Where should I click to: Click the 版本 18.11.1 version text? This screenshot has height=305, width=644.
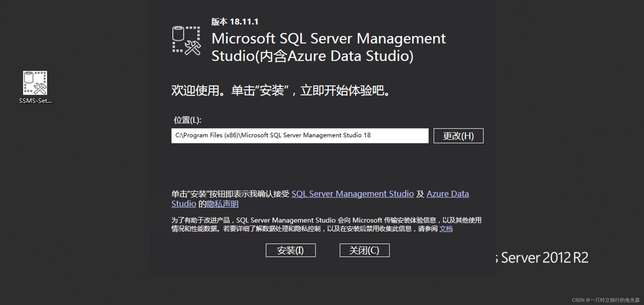(x=235, y=22)
